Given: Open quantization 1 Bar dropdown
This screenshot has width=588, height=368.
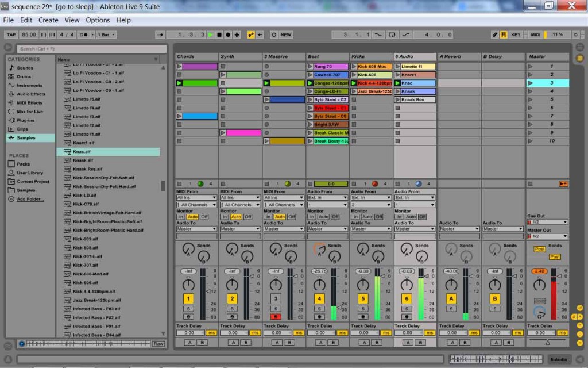Looking at the screenshot, I should (106, 34).
